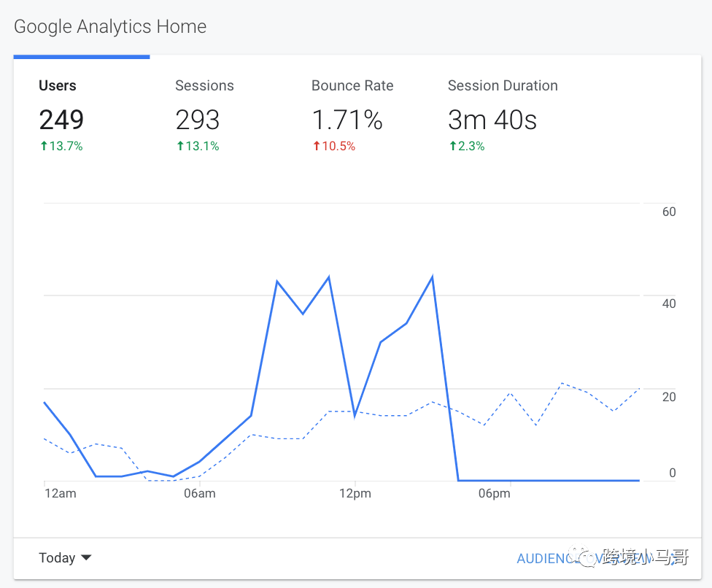
Task: Click the 12pm marker on time axis
Action: pos(355,494)
